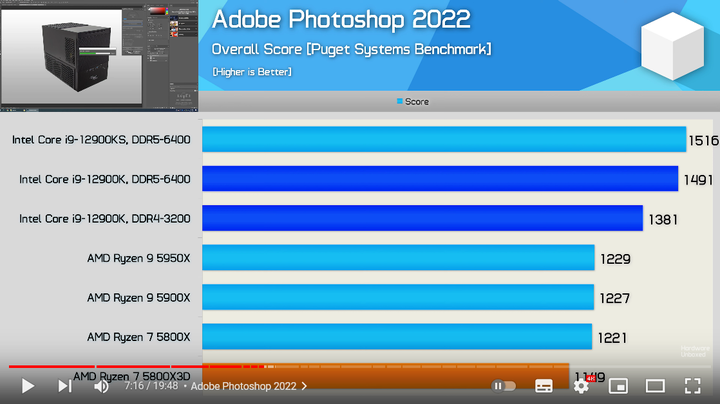
Task: Turn on subtitles/closed captions
Action: coord(544,386)
